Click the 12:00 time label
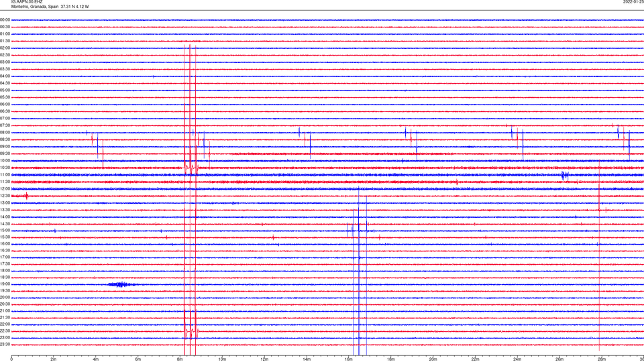 (x=5, y=189)
